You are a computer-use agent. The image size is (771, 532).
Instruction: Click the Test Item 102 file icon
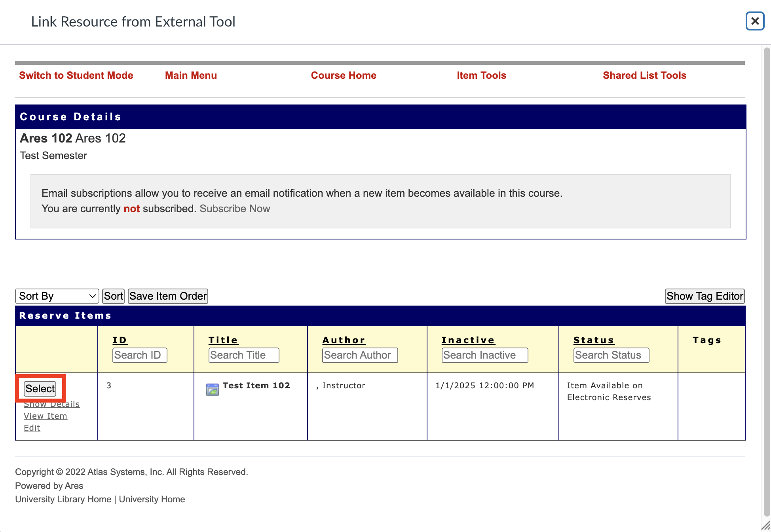[213, 390]
